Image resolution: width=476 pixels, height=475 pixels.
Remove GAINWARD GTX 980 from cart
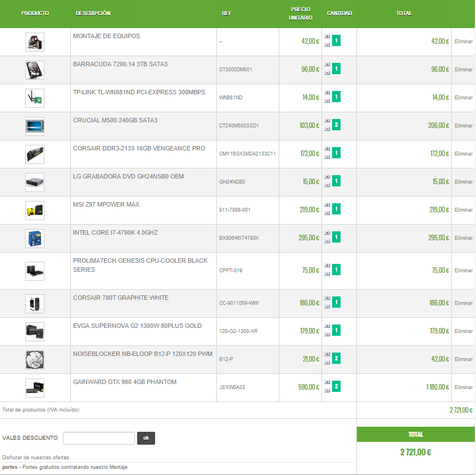(x=463, y=387)
